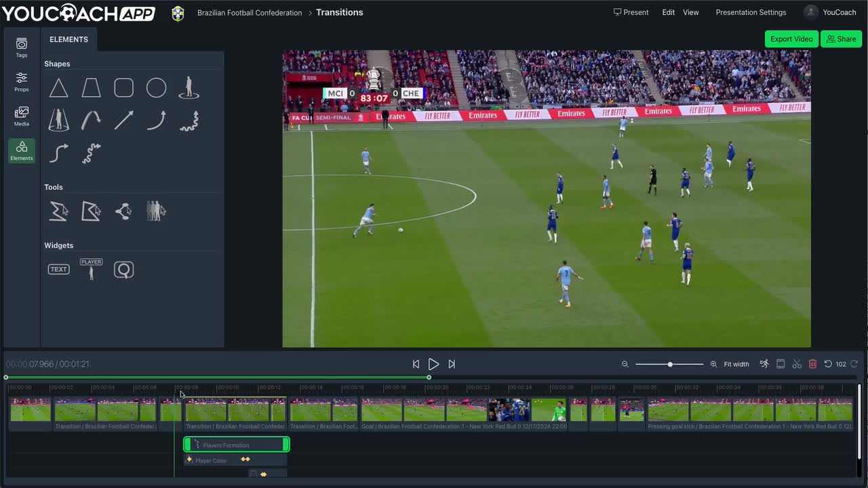Select the scissors cut tool in timeline toolbar

click(797, 364)
